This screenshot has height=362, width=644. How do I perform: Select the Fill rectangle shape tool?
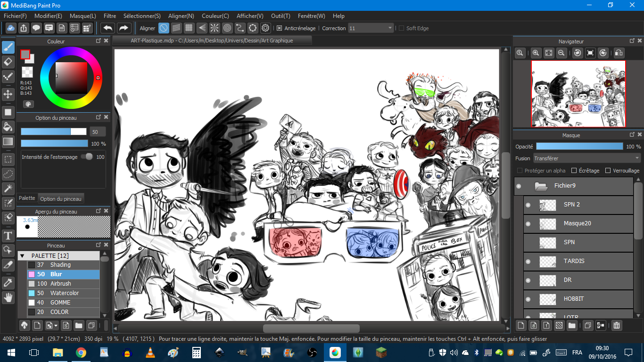click(8, 112)
